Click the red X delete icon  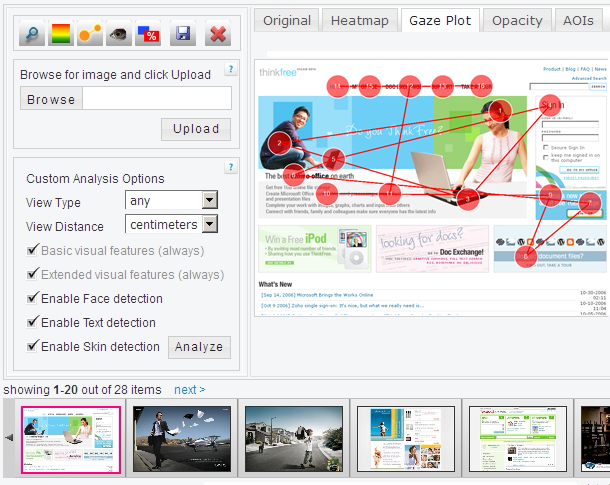[216, 34]
